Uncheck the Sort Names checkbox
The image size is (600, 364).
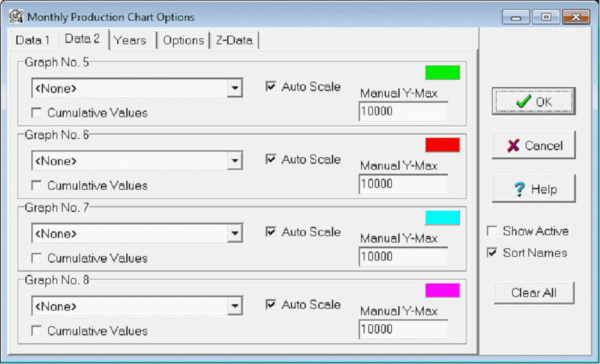pyautogui.click(x=493, y=253)
